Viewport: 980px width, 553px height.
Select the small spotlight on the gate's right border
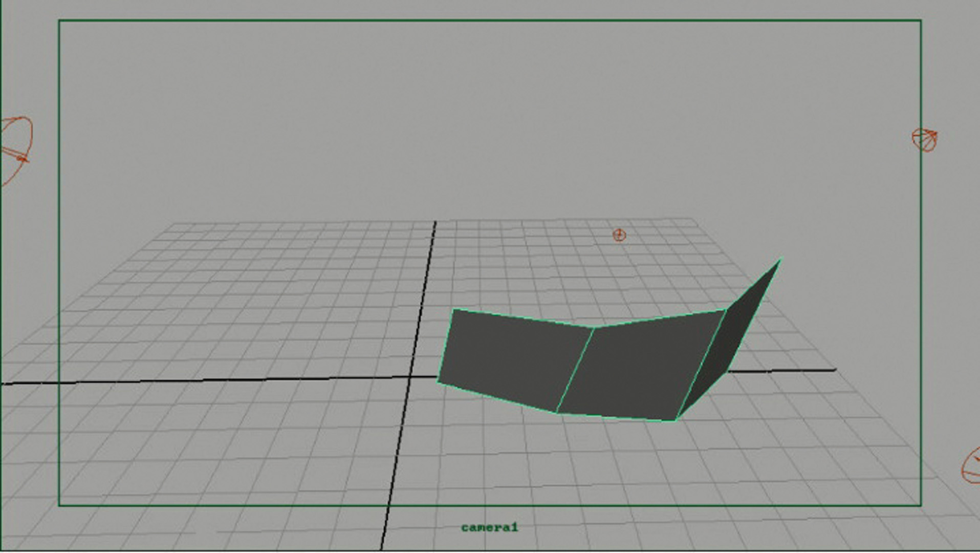pos(924,139)
